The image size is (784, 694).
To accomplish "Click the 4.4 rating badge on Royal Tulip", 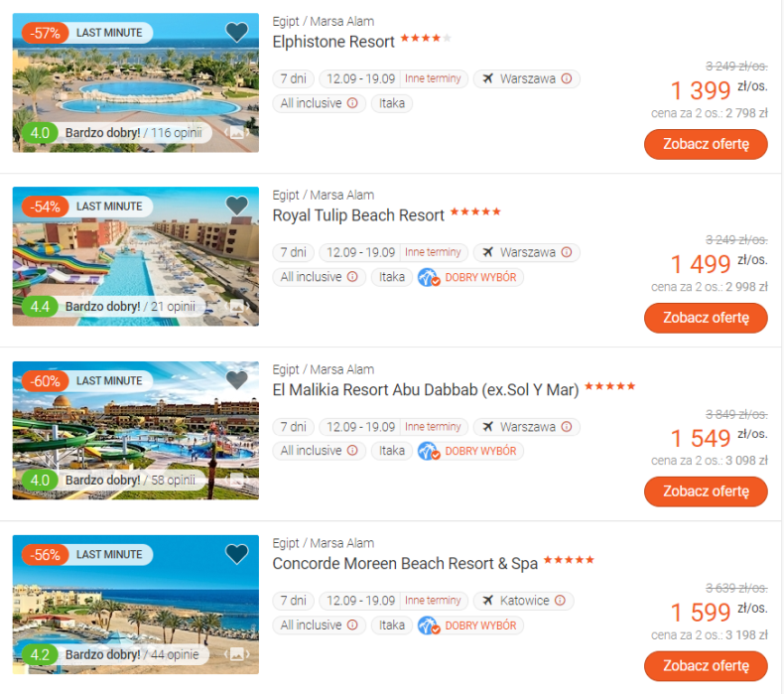I will click(40, 307).
